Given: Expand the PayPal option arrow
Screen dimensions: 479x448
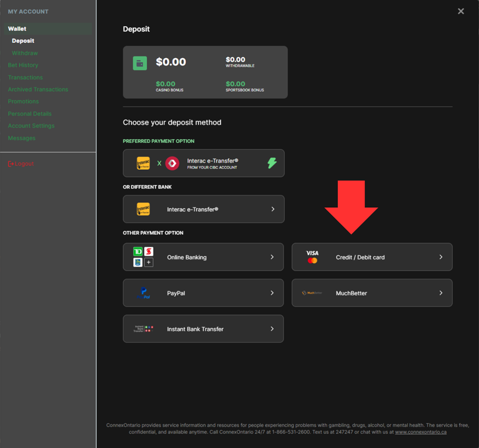Looking at the screenshot, I should point(272,293).
